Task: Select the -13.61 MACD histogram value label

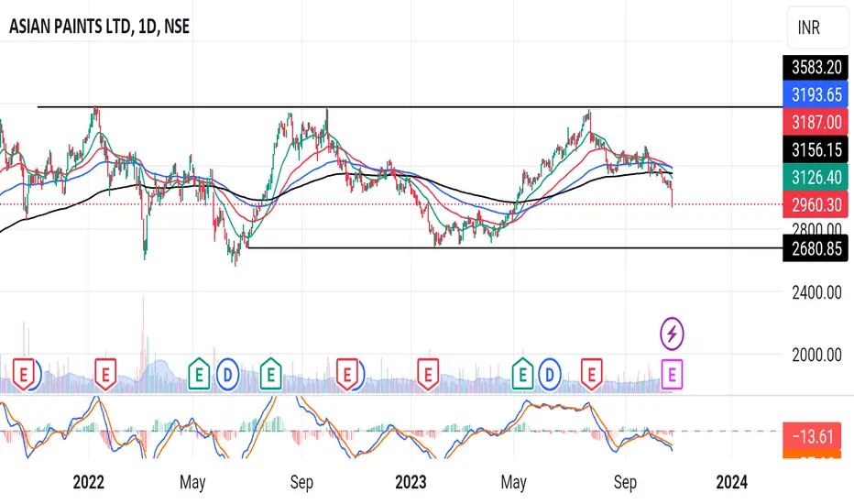Action: pyautogui.click(x=812, y=436)
